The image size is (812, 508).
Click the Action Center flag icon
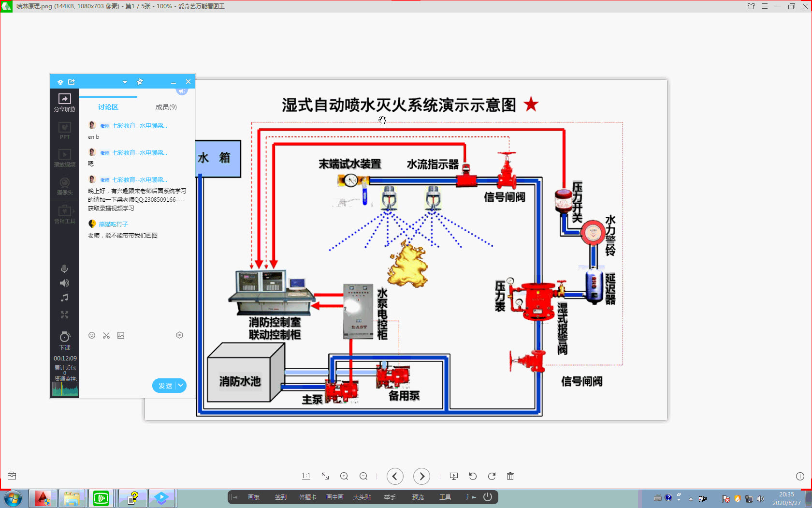tap(726, 498)
